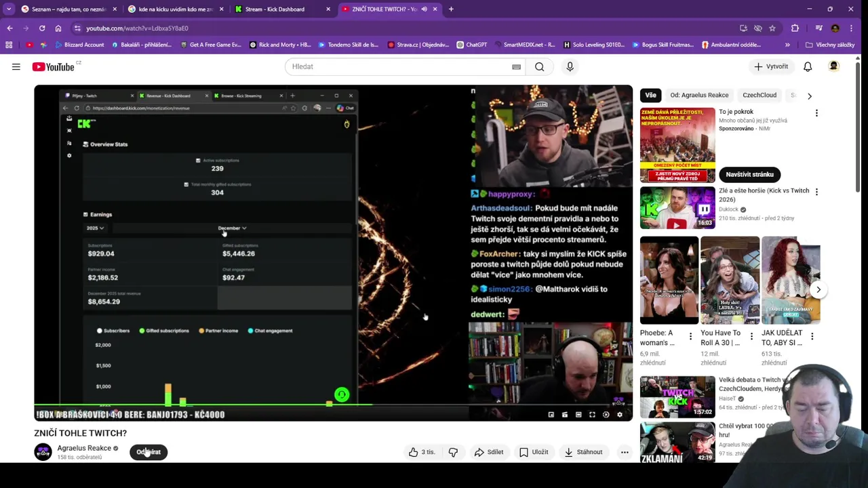Switch the player to fullscreen
The image size is (868, 488).
coord(592,414)
